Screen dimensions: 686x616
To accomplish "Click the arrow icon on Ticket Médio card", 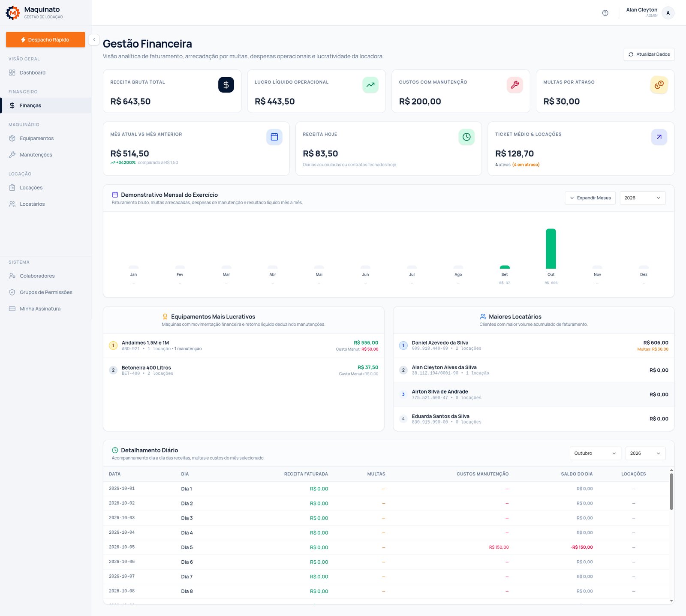I will coord(659,137).
